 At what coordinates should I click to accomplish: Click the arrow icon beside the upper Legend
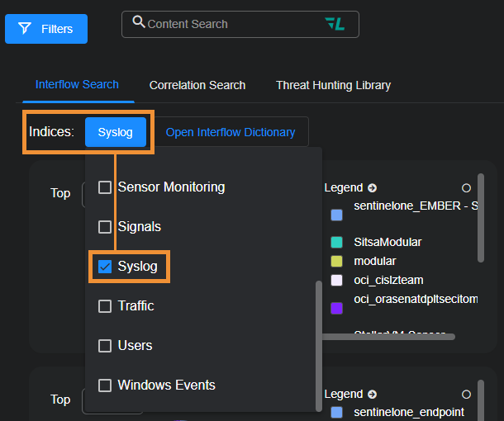[x=372, y=188]
